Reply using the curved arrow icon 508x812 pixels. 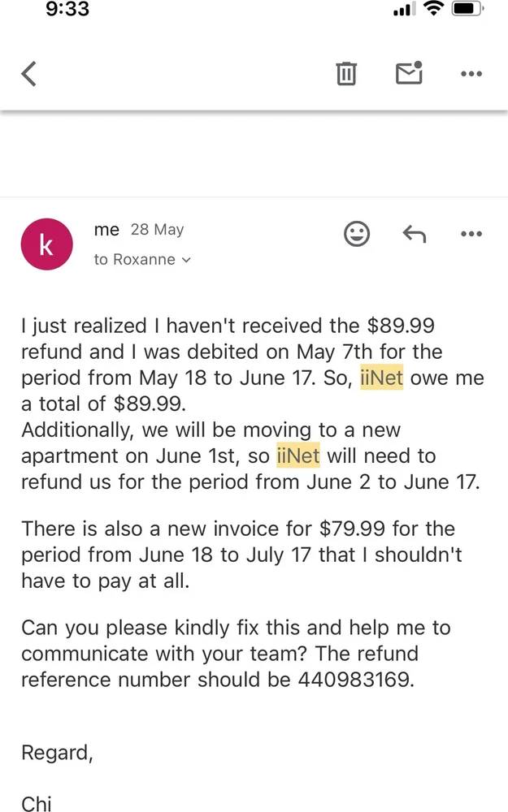click(415, 234)
